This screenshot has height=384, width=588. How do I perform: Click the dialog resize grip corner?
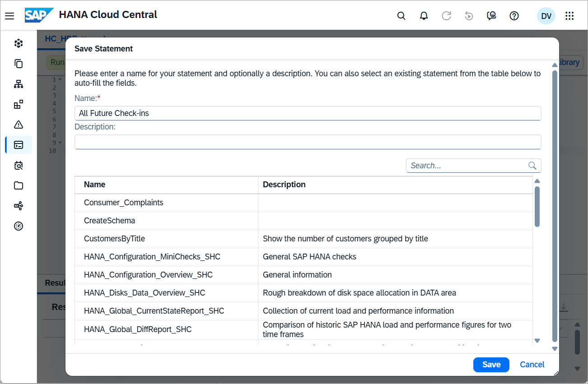coord(556,373)
